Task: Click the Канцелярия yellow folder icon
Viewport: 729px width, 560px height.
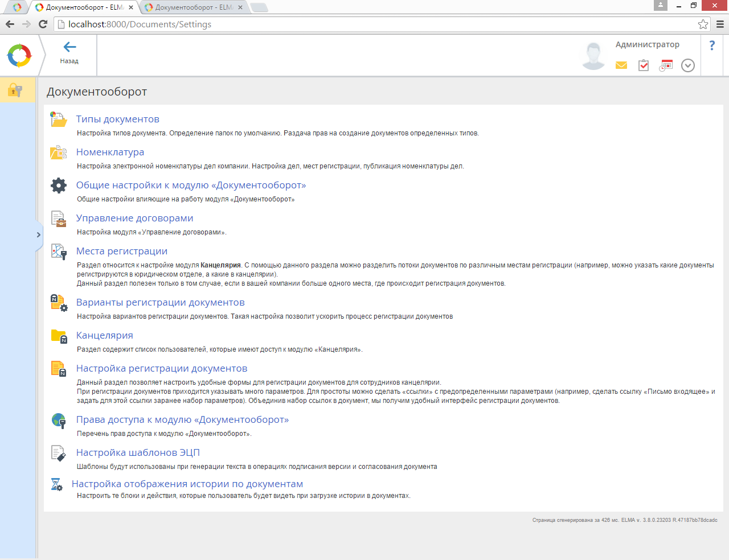Action: [x=59, y=336]
